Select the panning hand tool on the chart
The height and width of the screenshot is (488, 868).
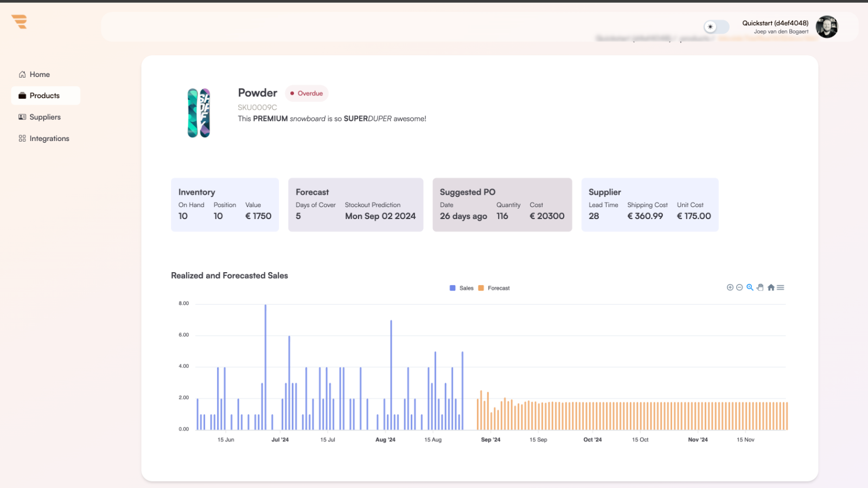(x=761, y=287)
